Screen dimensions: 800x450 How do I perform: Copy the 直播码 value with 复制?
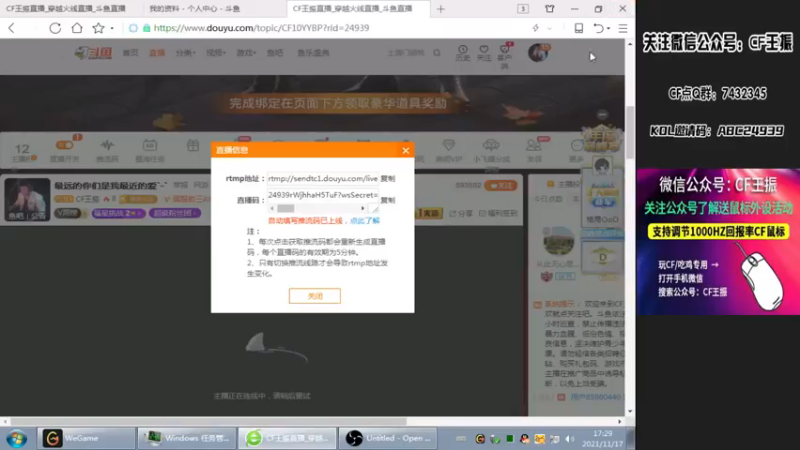click(388, 200)
